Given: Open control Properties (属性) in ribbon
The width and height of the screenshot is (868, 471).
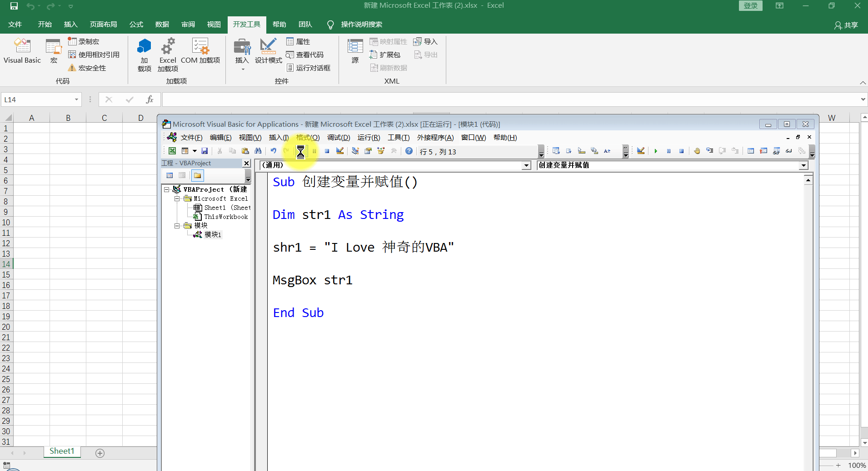Looking at the screenshot, I should pyautogui.click(x=298, y=41).
